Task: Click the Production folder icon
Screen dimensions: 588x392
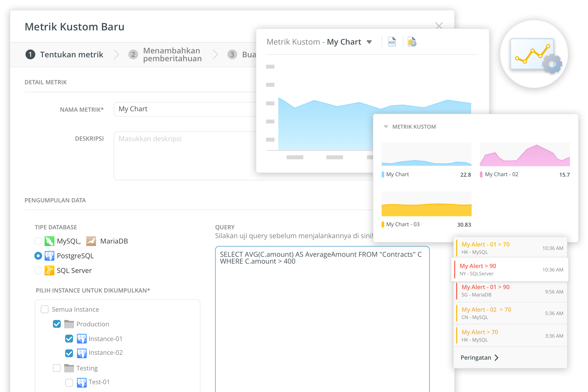Action: point(69,324)
